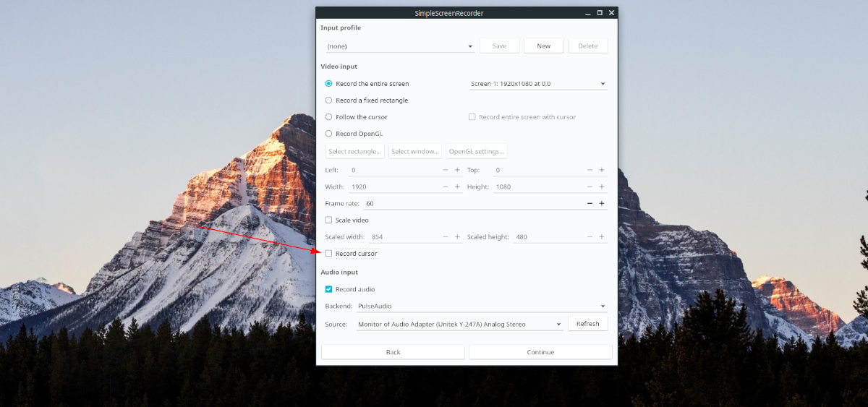Decrease the Width value with minus
This screenshot has width=868, height=407.
(x=446, y=187)
